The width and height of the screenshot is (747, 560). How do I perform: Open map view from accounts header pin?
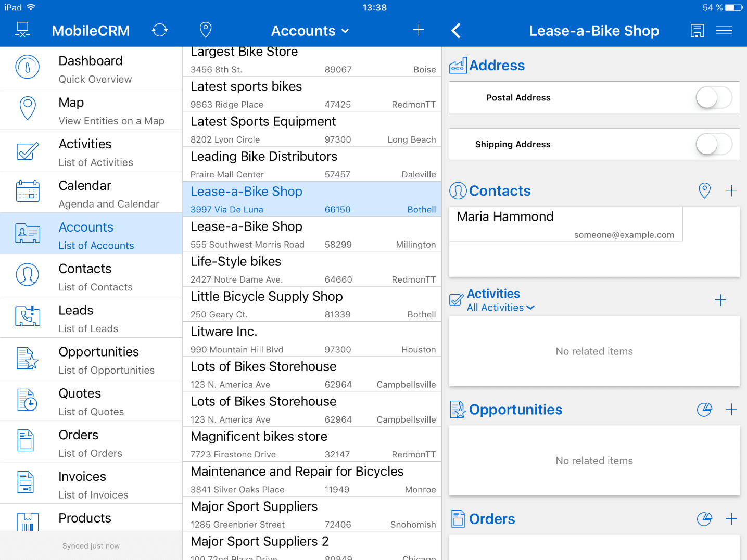tap(206, 30)
